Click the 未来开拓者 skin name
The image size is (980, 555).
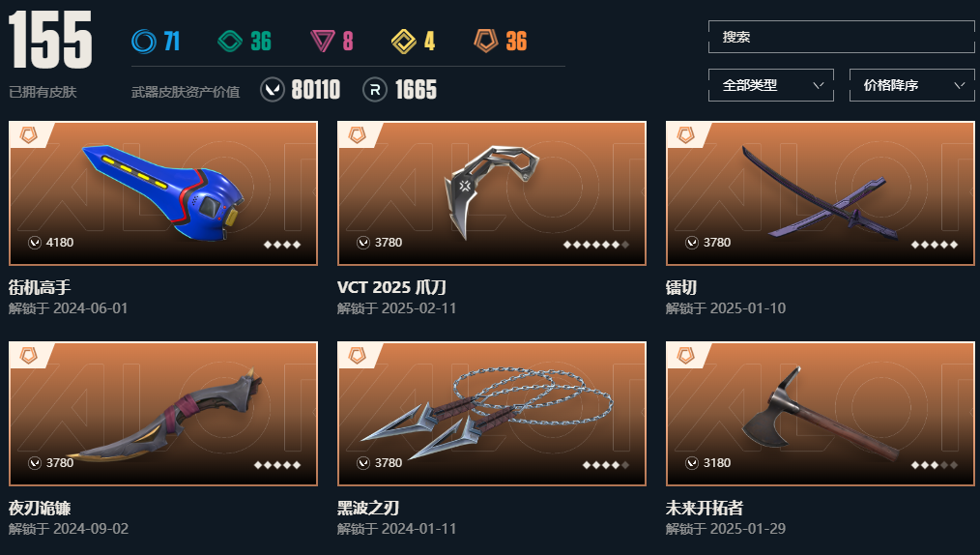point(705,509)
